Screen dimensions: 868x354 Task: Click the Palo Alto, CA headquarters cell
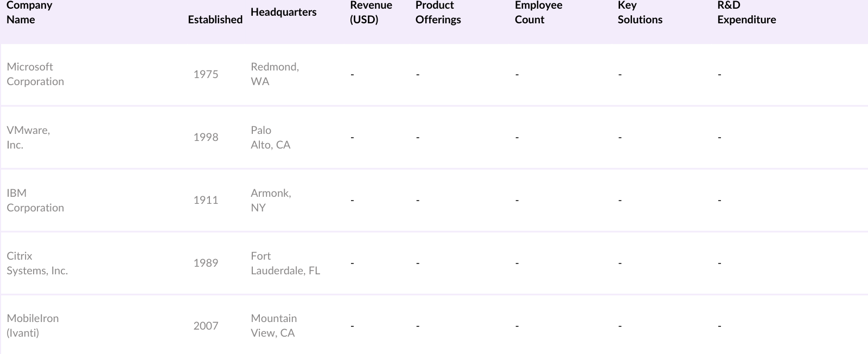point(270,137)
